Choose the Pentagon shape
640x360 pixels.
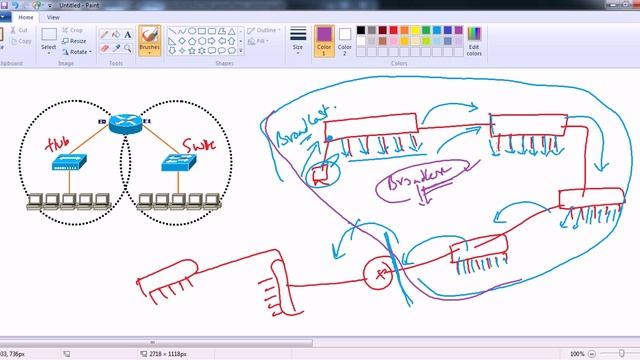point(192,41)
